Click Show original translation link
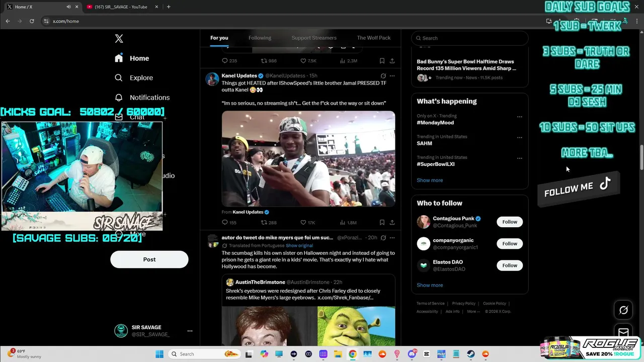The height and width of the screenshot is (362, 644). coord(299,245)
